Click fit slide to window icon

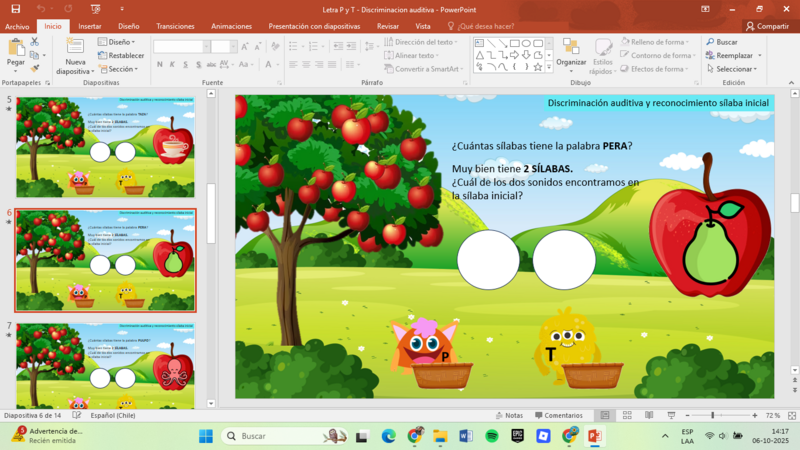[792, 415]
